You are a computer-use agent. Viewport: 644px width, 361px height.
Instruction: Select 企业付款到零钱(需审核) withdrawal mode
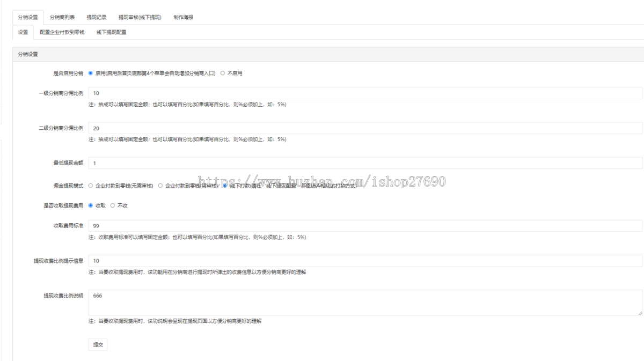click(x=160, y=186)
